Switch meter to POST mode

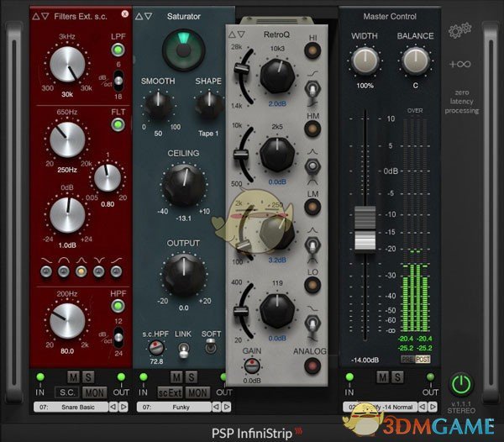[423, 359]
